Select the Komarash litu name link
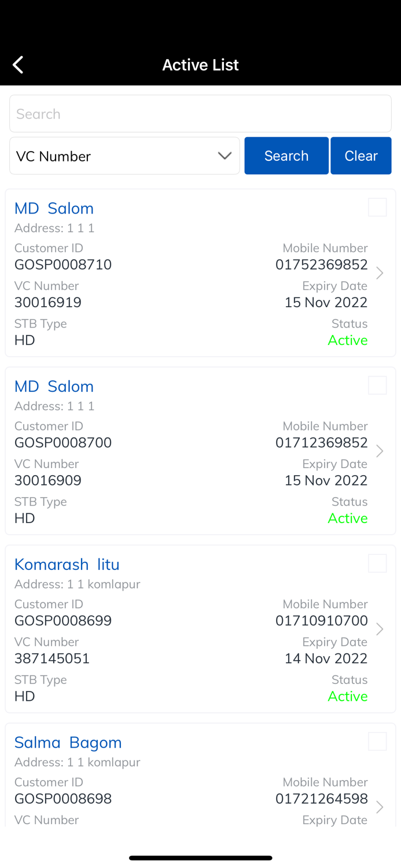 tap(67, 564)
